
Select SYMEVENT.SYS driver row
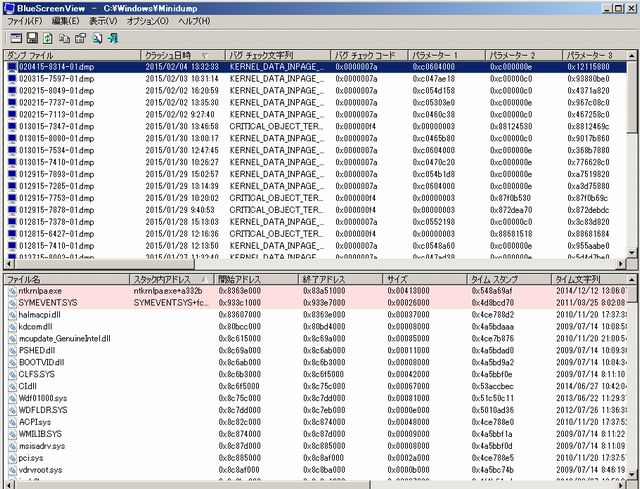(316, 302)
